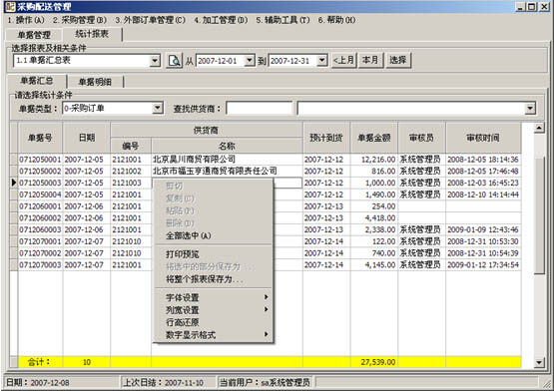Open the start date 2007-12-01 dropdown
The width and height of the screenshot is (554, 392).
click(x=250, y=61)
